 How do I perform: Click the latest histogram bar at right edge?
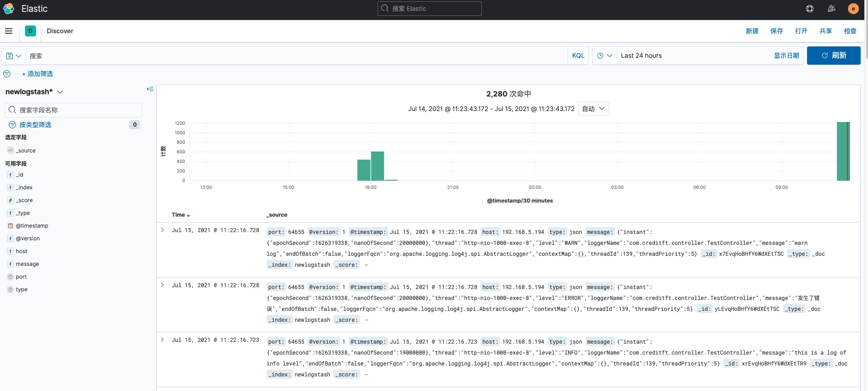tap(843, 151)
